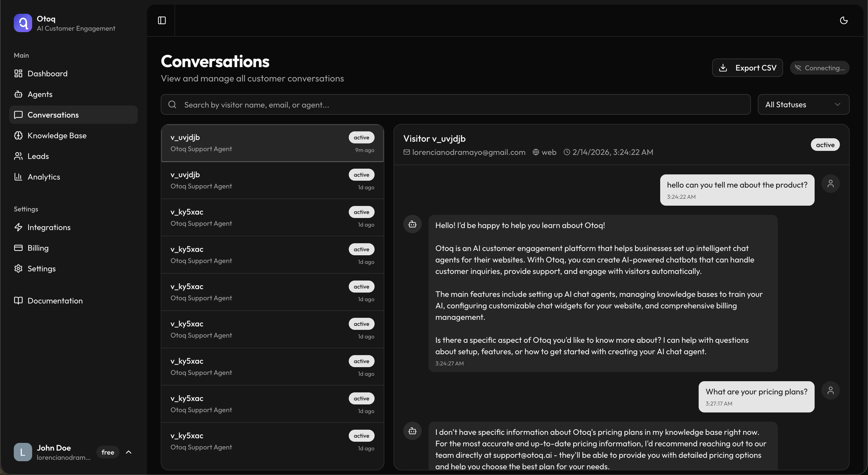Open Dashboard from the sidebar
The width and height of the screenshot is (868, 475).
pyautogui.click(x=48, y=74)
